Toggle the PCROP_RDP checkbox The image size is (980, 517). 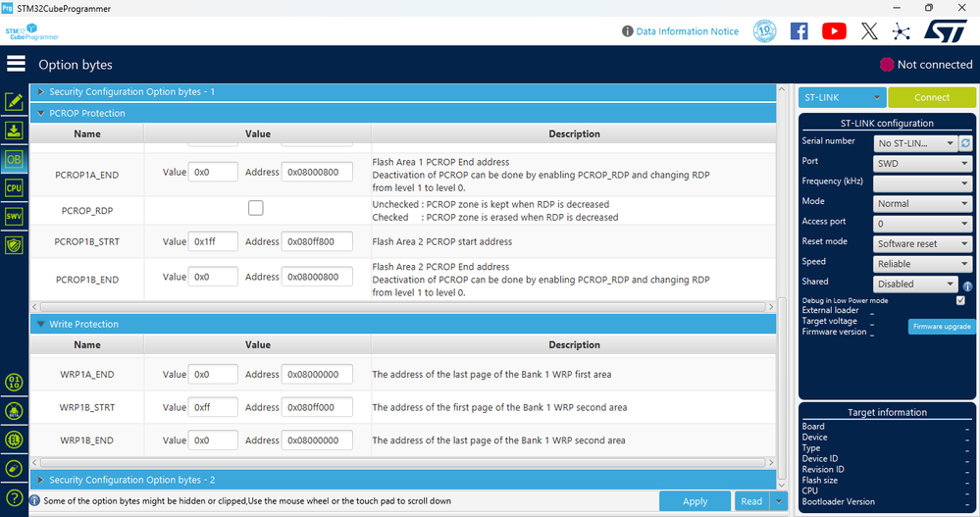coord(256,208)
